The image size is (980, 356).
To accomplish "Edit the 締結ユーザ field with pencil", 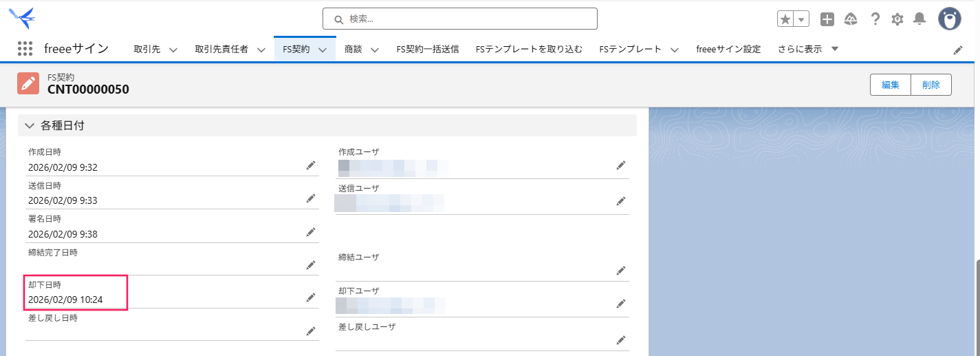I will click(621, 270).
